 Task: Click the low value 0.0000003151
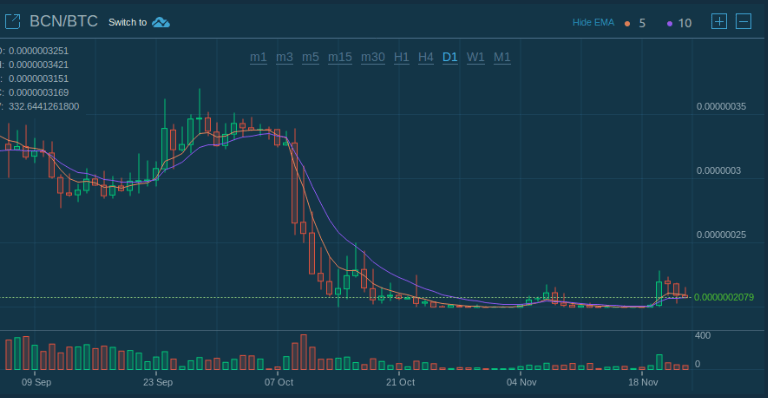(x=38, y=79)
